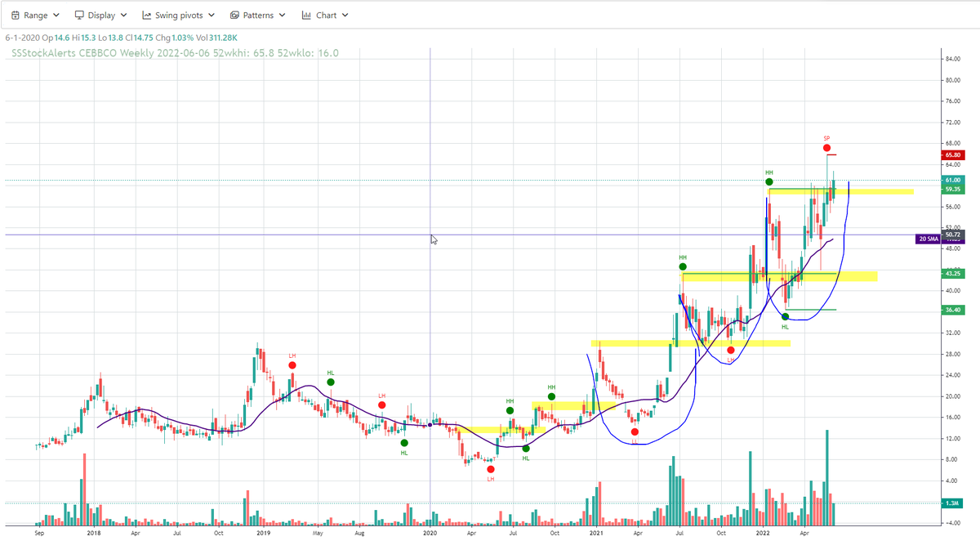Click the 1.3M volume label
This screenshot has height=541, width=980.
pos(952,503)
